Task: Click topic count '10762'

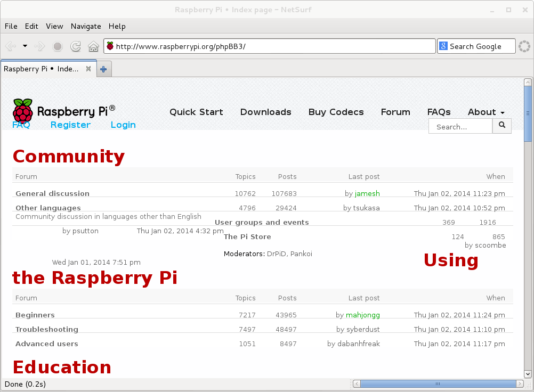Action: 245,194
